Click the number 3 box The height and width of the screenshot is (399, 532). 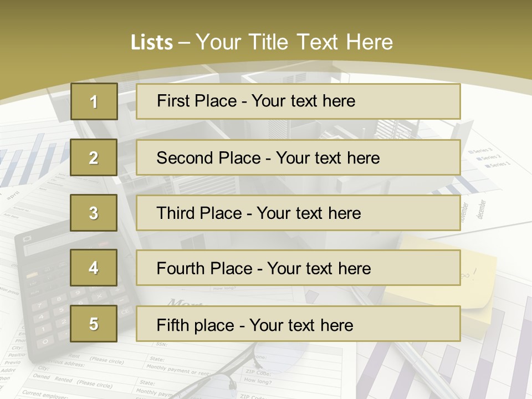94,213
